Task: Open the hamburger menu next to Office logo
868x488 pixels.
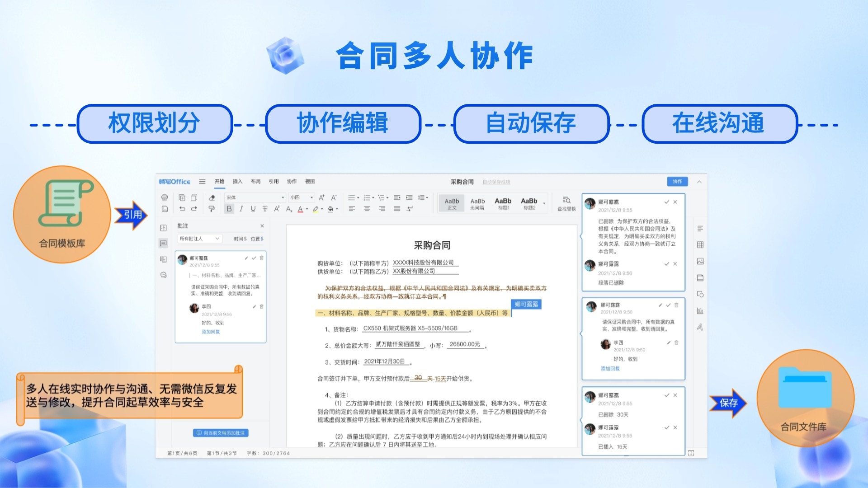Action: [x=202, y=182]
